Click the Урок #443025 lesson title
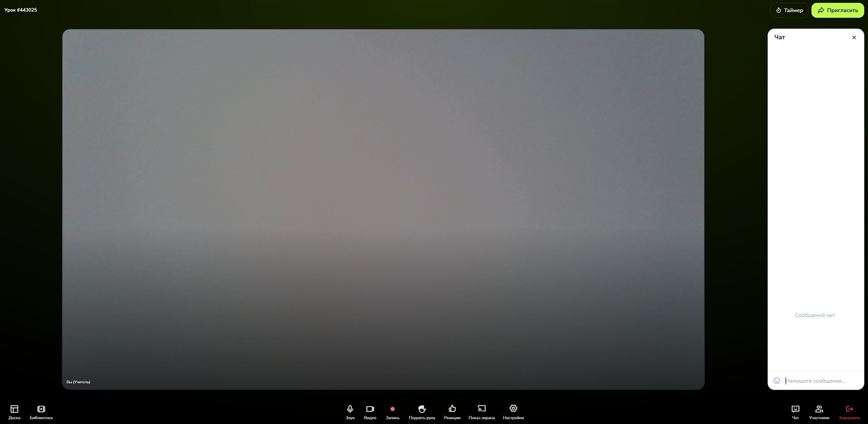 tap(21, 10)
